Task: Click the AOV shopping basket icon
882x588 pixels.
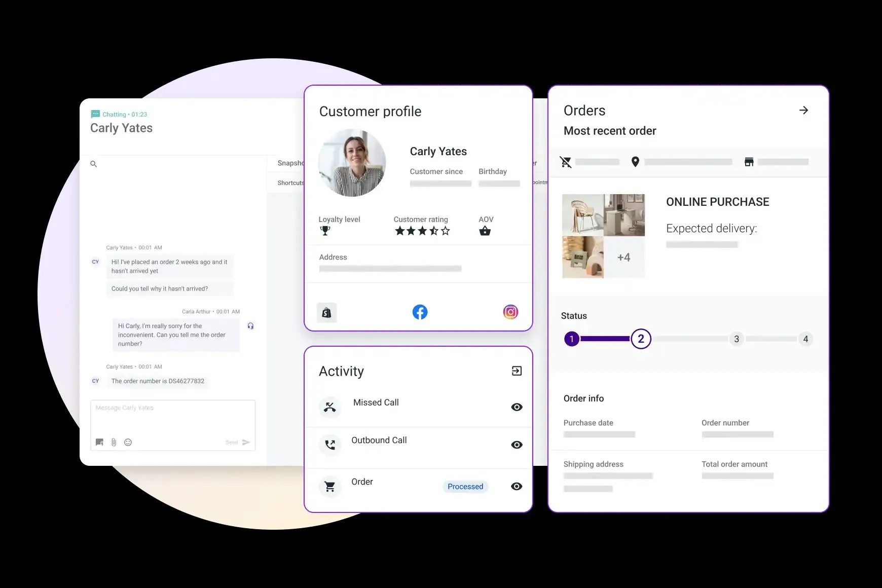Action: [x=485, y=231]
